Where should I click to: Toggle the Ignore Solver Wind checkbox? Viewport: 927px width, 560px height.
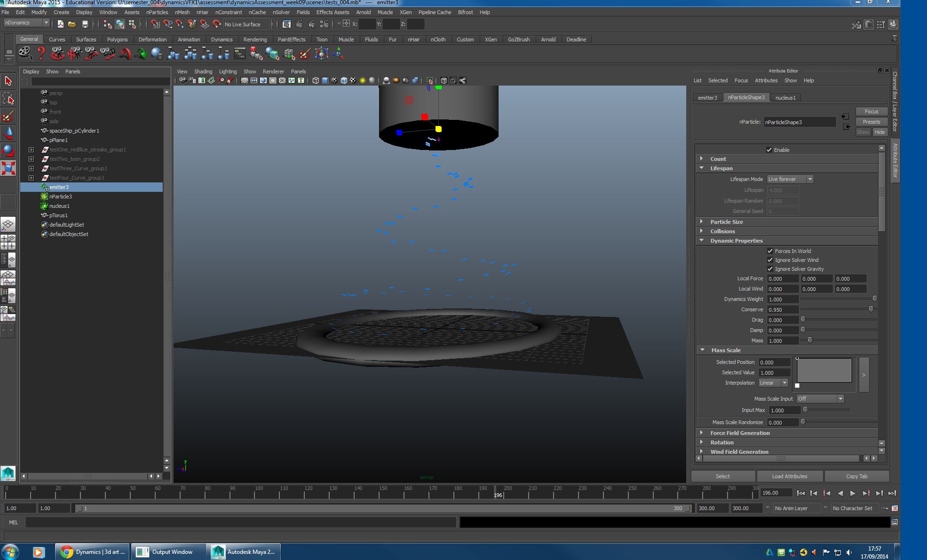(770, 260)
